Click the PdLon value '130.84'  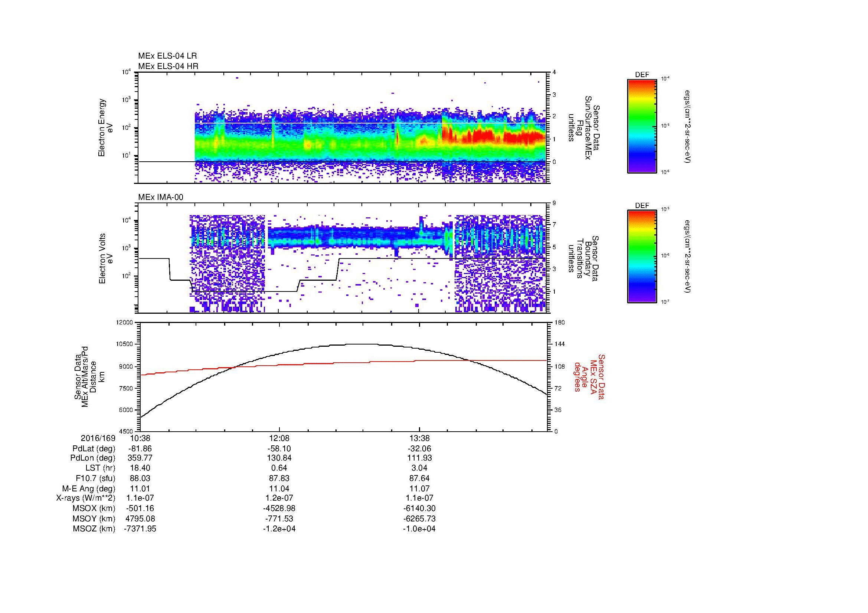279,458
